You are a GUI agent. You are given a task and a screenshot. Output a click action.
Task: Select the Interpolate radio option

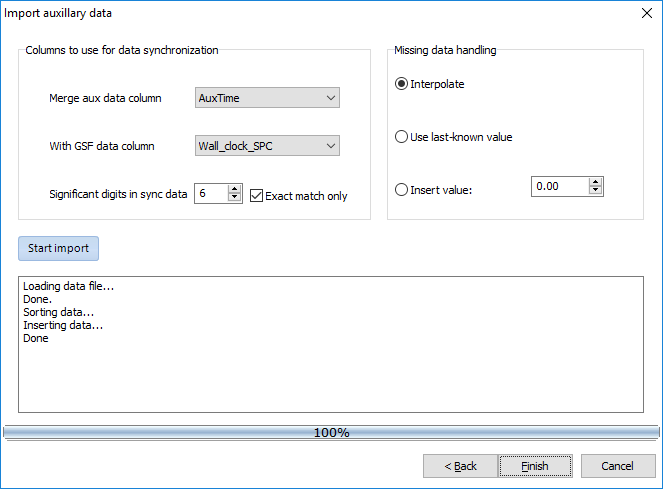pyautogui.click(x=402, y=84)
